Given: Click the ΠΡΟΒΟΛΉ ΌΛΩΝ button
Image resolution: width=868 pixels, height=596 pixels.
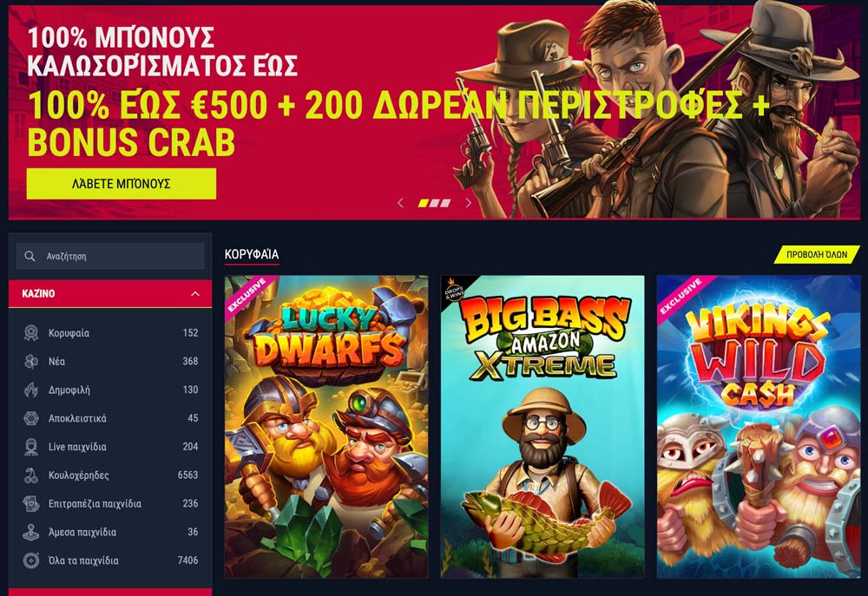Looking at the screenshot, I should click(x=817, y=254).
